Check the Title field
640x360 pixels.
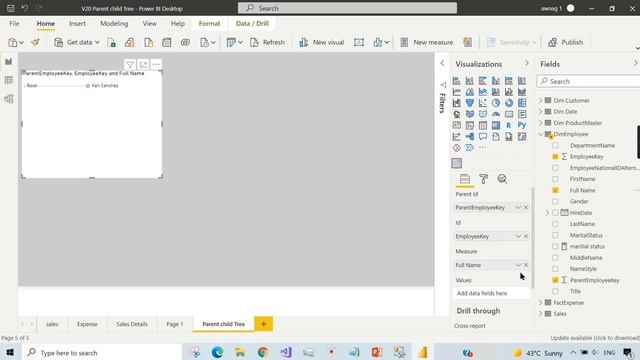point(555,291)
